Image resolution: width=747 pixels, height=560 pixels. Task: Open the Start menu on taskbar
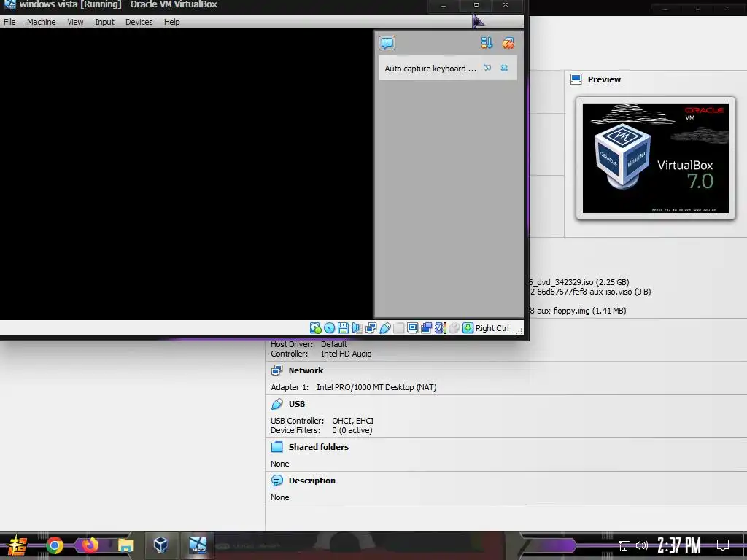click(17, 545)
